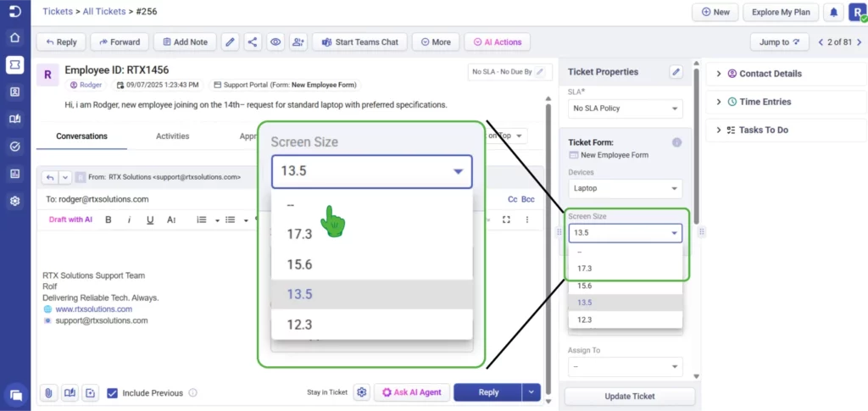Go to next ticket arrow

(860, 42)
